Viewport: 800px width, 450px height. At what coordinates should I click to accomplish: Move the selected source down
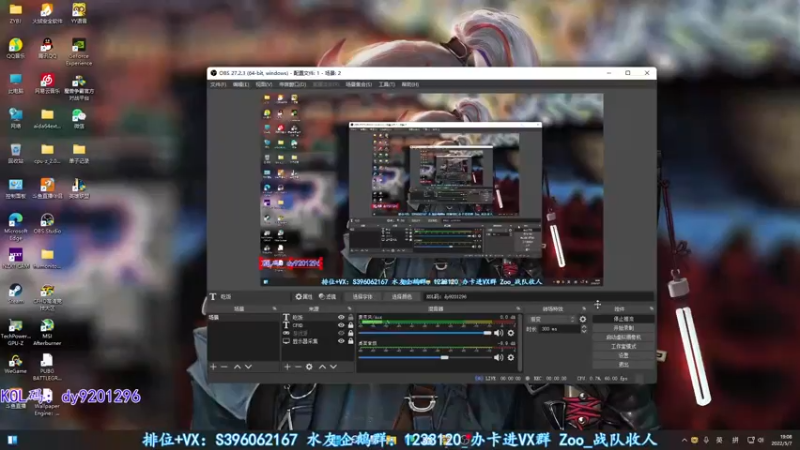coord(333,366)
